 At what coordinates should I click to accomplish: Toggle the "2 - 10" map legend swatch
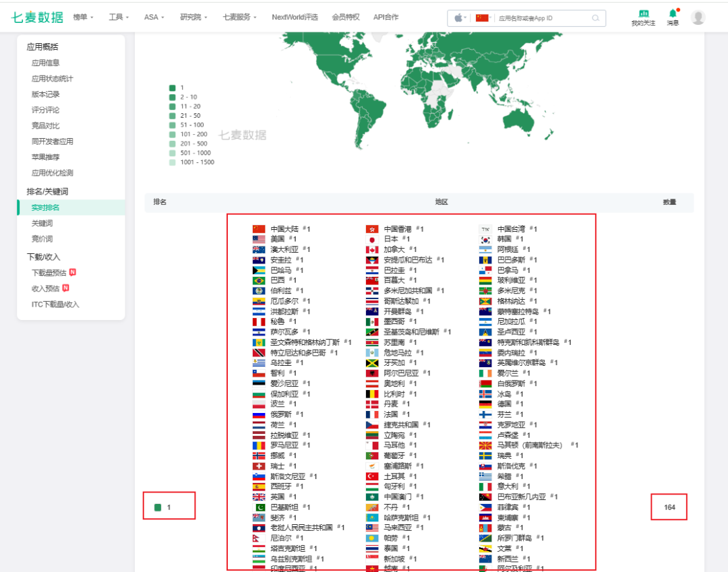173,97
